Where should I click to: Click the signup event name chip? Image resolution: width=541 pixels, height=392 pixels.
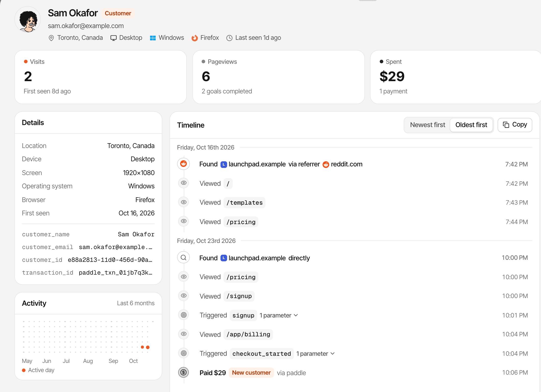[x=243, y=315]
